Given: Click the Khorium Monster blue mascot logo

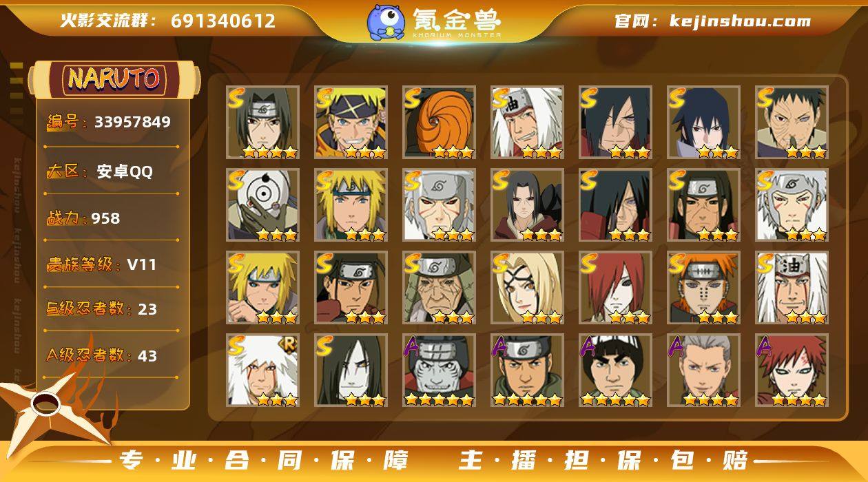Looking at the screenshot, I should pyautogui.click(x=386, y=22).
